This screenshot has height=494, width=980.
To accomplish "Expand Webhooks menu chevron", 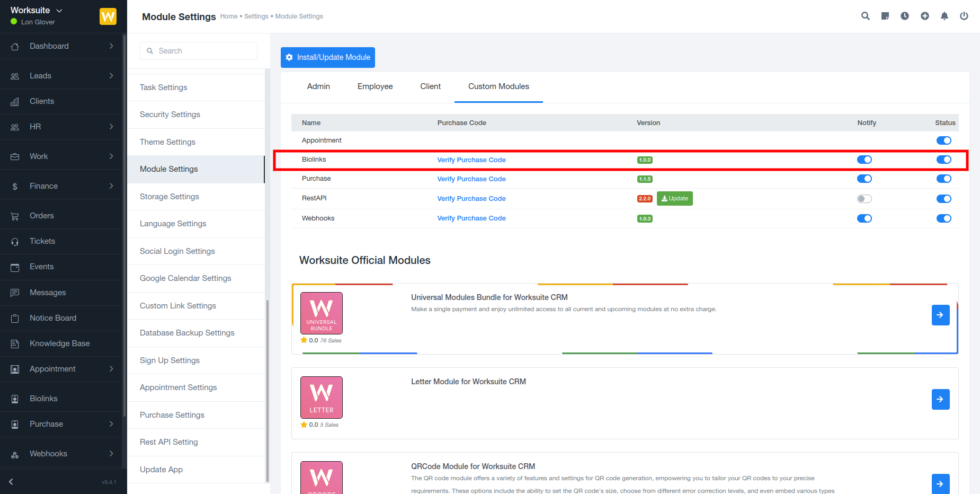I will point(111,454).
